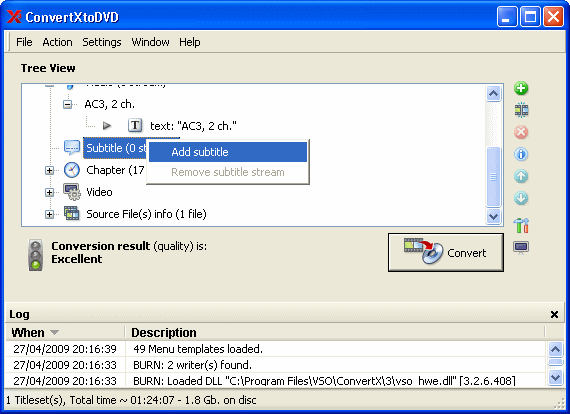Click the red remove item icon
The width and height of the screenshot is (570, 414).
coord(521,132)
